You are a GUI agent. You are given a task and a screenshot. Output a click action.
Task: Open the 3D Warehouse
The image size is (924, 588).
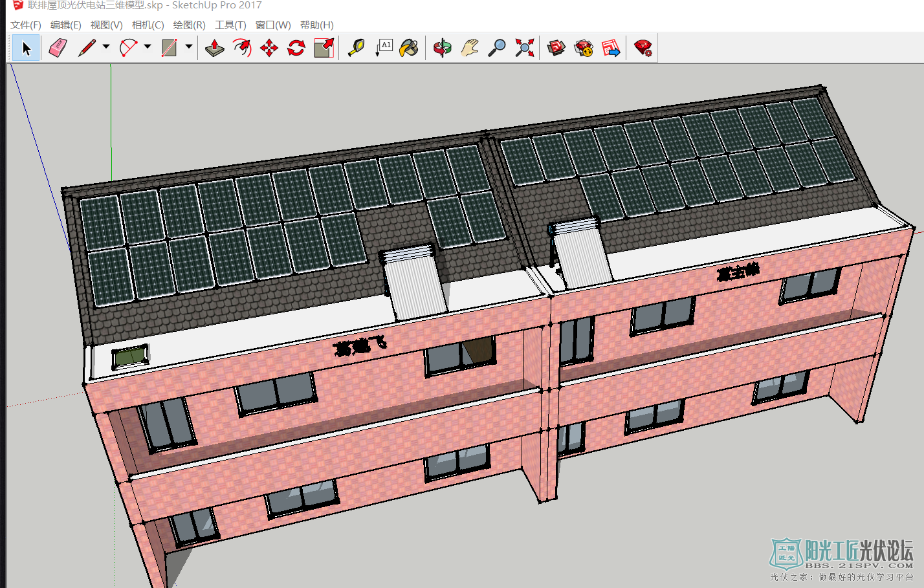click(x=556, y=48)
